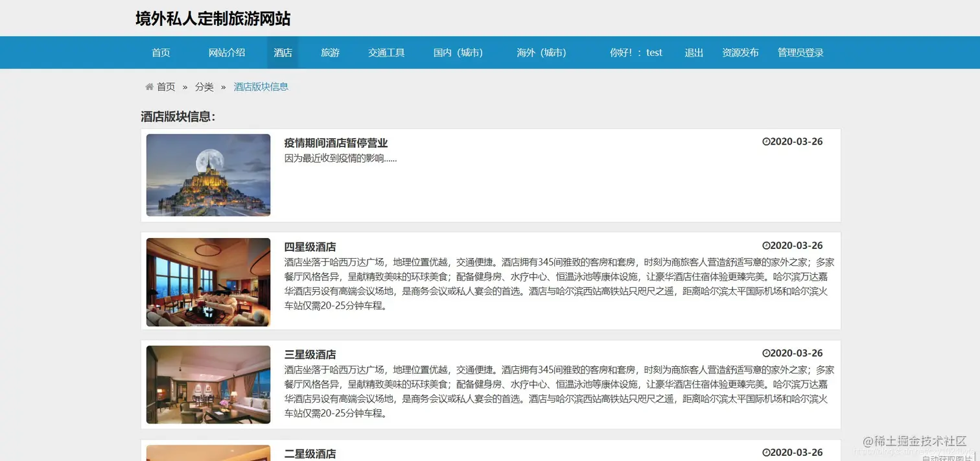Click the clock icon next to 四星级酒店's date

pyautogui.click(x=766, y=245)
